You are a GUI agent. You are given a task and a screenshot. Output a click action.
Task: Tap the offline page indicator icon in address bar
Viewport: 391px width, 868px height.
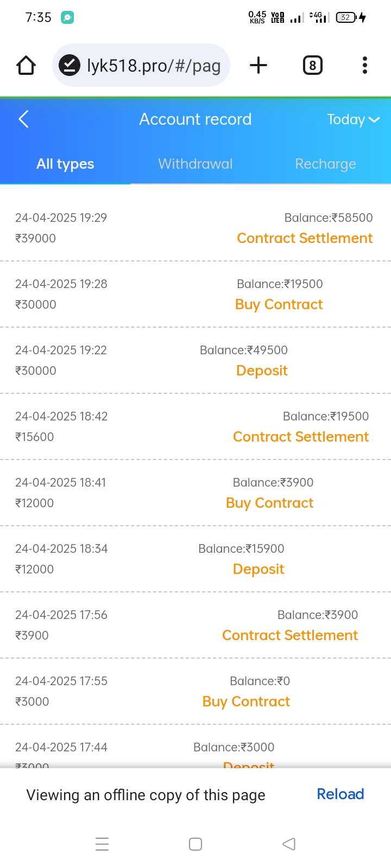click(x=70, y=66)
